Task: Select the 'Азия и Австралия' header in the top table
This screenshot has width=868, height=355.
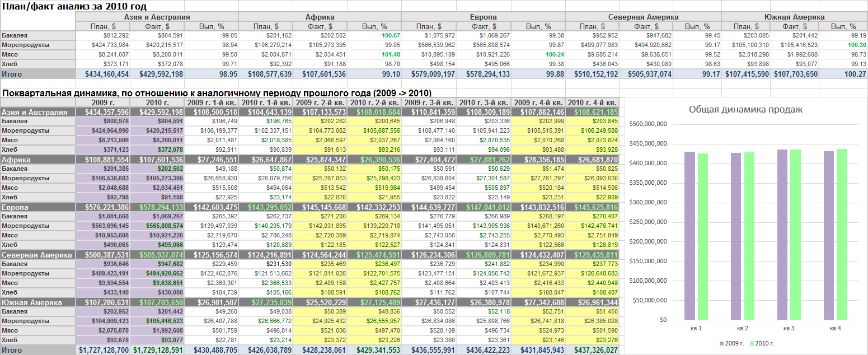Action: pos(157,17)
